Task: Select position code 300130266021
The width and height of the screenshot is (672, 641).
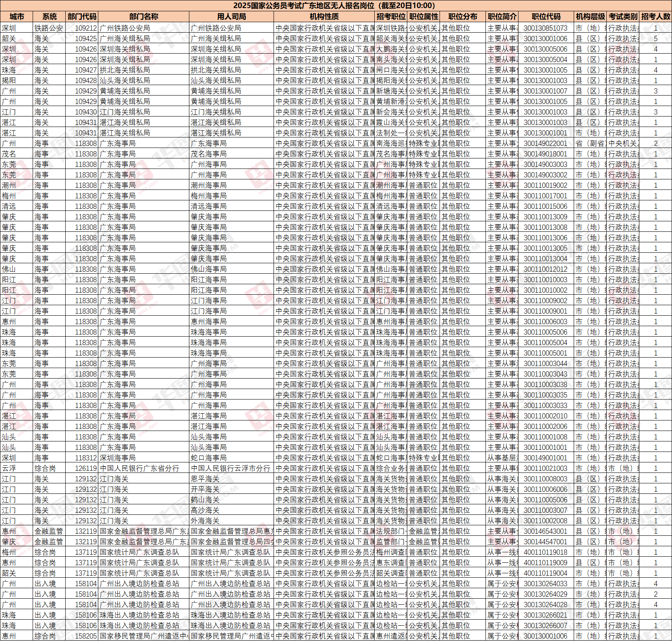Action: click(545, 615)
